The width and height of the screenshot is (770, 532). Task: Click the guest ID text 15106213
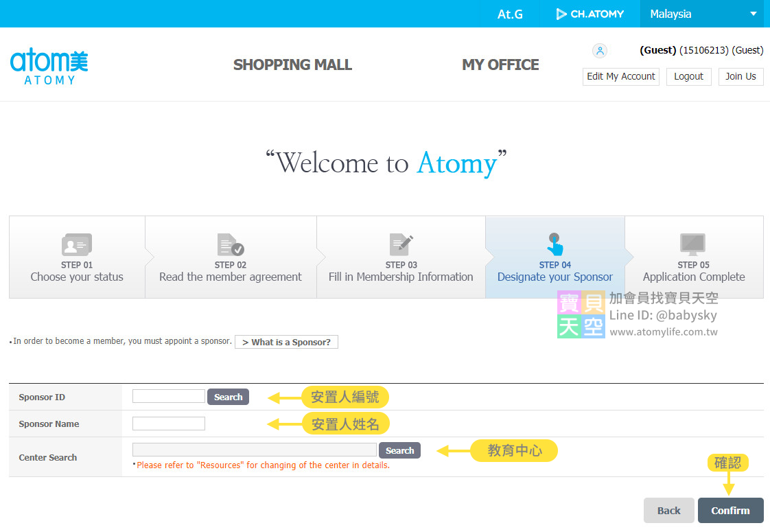pyautogui.click(x=703, y=50)
